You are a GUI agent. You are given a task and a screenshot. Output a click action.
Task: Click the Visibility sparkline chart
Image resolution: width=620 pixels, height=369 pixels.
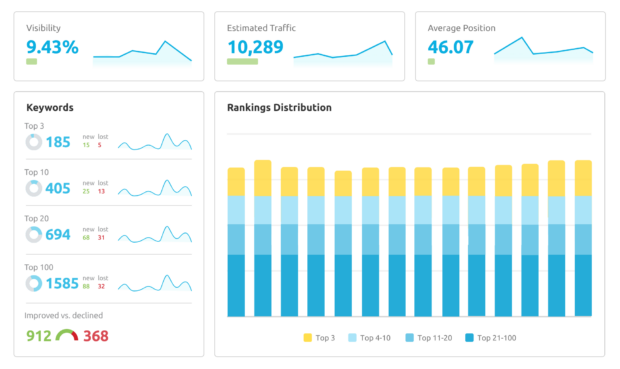(x=142, y=53)
